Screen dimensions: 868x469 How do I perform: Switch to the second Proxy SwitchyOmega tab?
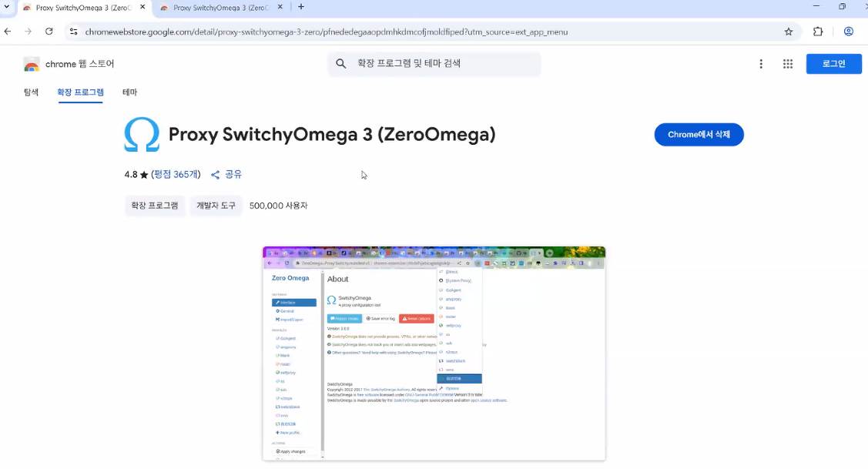pos(220,8)
